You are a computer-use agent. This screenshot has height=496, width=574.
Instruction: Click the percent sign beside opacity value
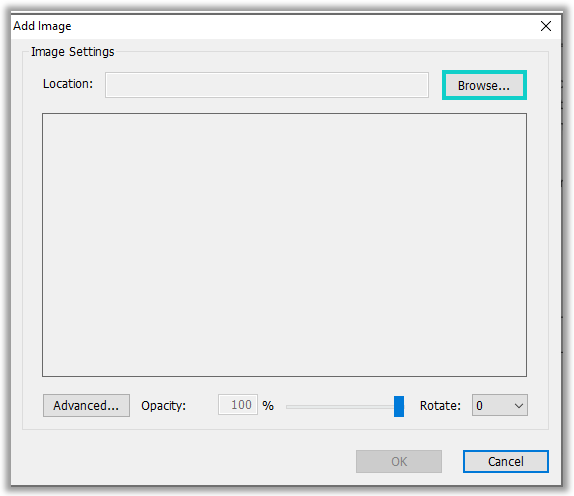[268, 406]
